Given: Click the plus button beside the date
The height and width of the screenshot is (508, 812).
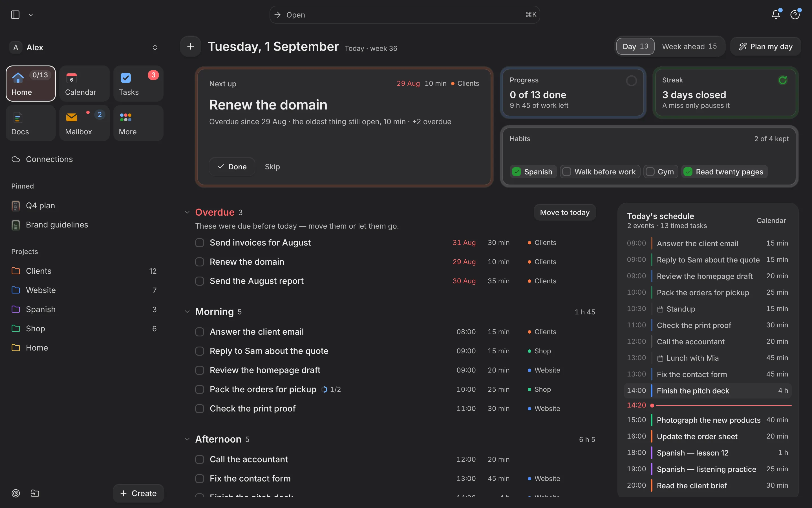Looking at the screenshot, I should (x=191, y=46).
